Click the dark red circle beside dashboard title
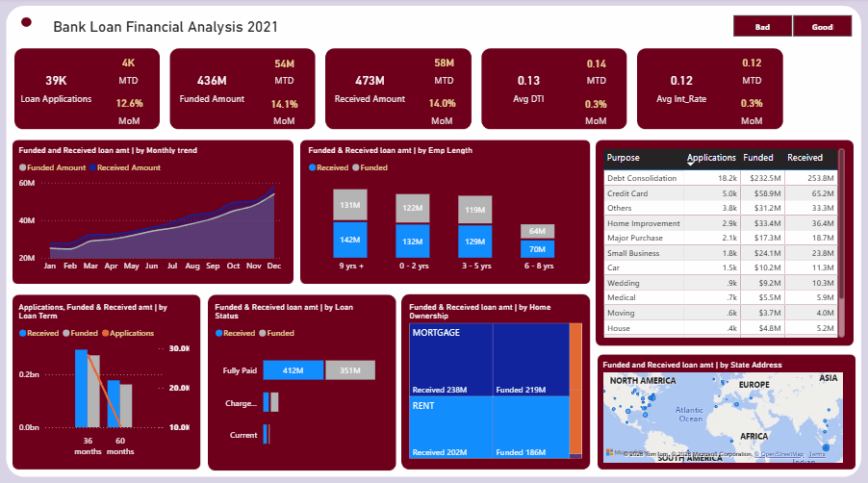Screen dimensions: 868x483 point(27,22)
